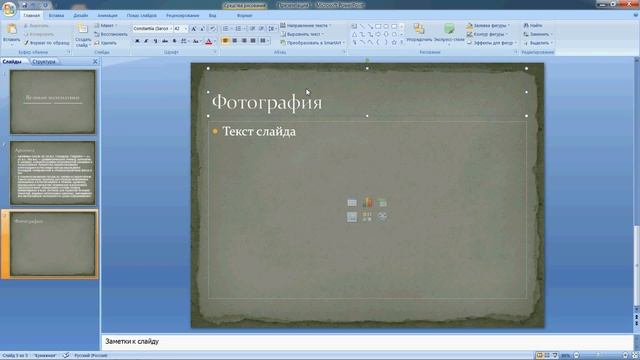Image resolution: width=640 pixels, height=360 pixels.
Task: Toggle Italic formatting
Action: 146,41
